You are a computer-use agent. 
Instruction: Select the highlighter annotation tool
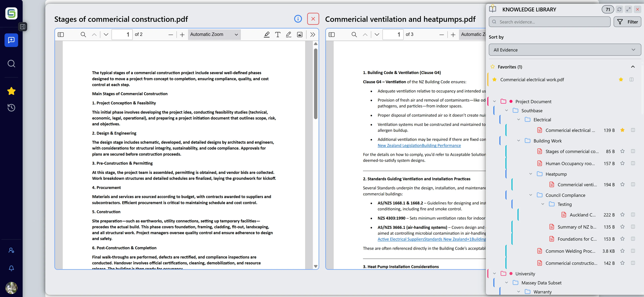[x=266, y=35]
